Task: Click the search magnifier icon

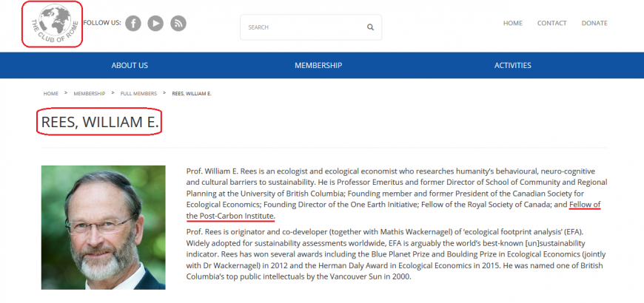Action: click(370, 27)
